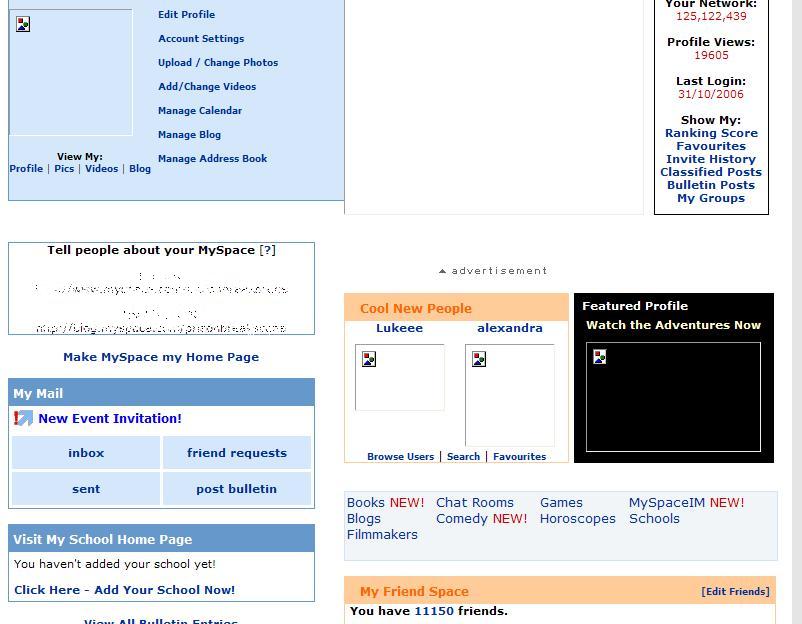802x624 pixels.
Task: Open sent mail button
Action: click(86, 488)
